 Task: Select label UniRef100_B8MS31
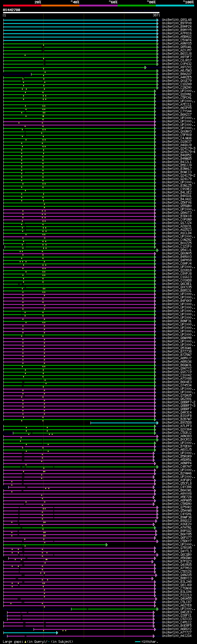177,291
